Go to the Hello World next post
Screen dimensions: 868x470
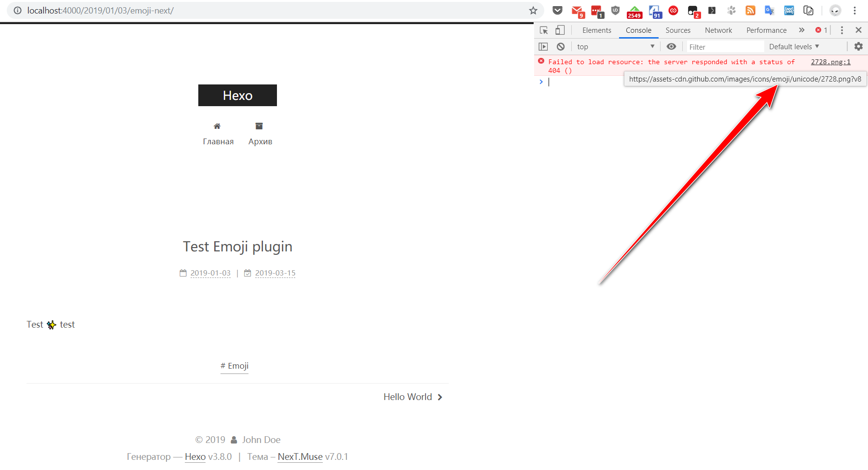[x=413, y=397]
